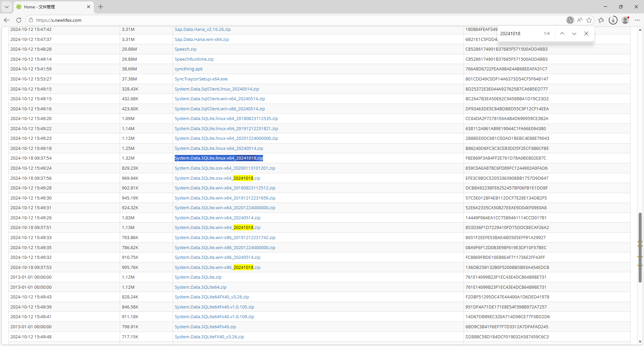Image resolution: width=644 pixels, height=346 pixels.
Task: Refresh the current page
Action: [19, 20]
